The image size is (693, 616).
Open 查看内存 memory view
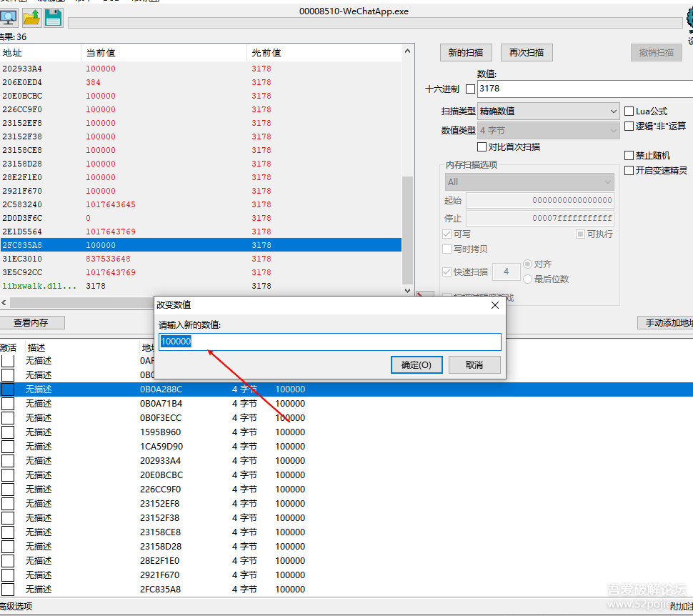click(x=31, y=323)
